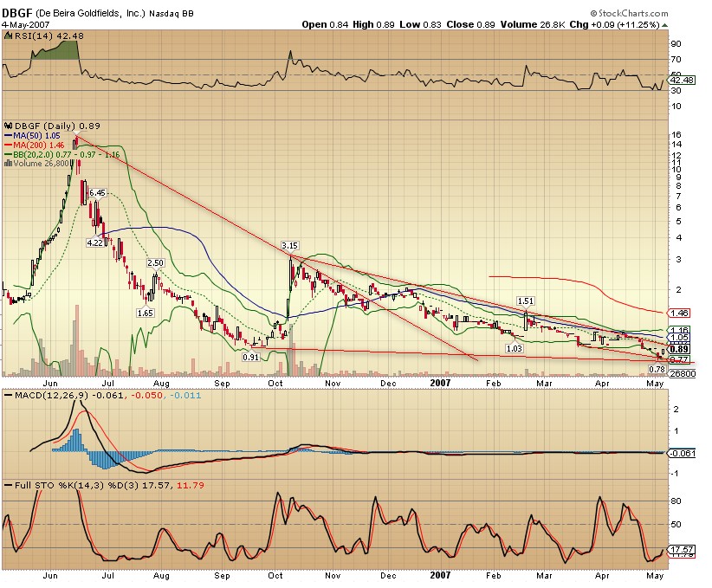
Task: Click the red 1.46 MA(200) tag on right axis
Action: pyautogui.click(x=678, y=313)
